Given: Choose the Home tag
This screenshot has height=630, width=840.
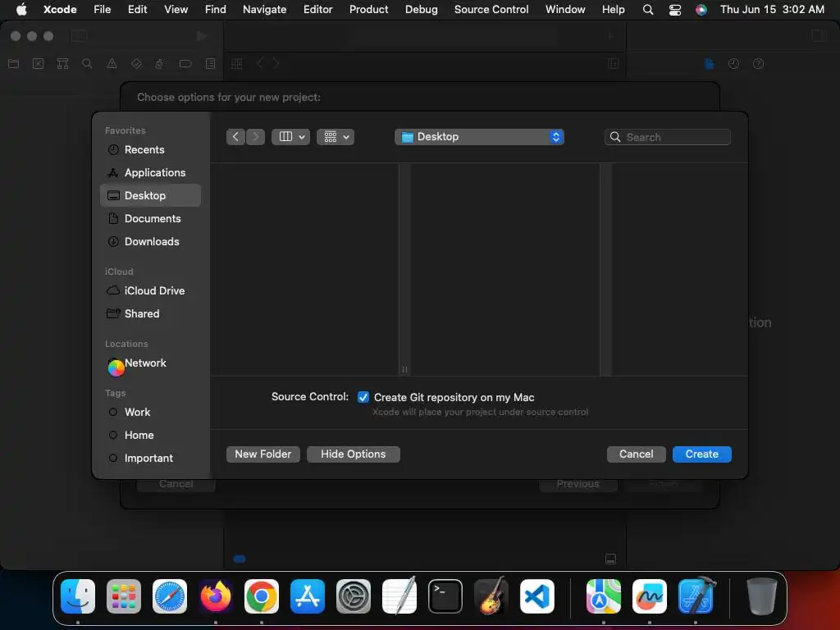Looking at the screenshot, I should point(150,435).
